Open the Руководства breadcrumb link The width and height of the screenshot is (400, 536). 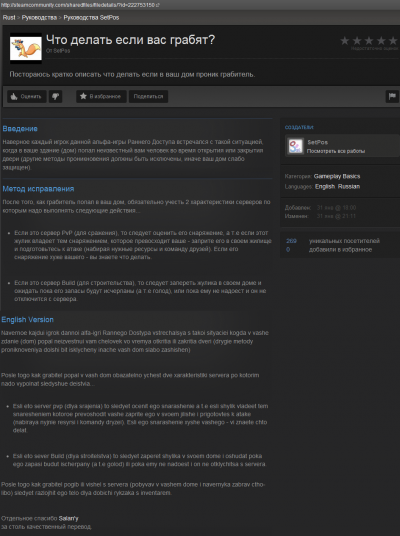[x=39, y=17]
